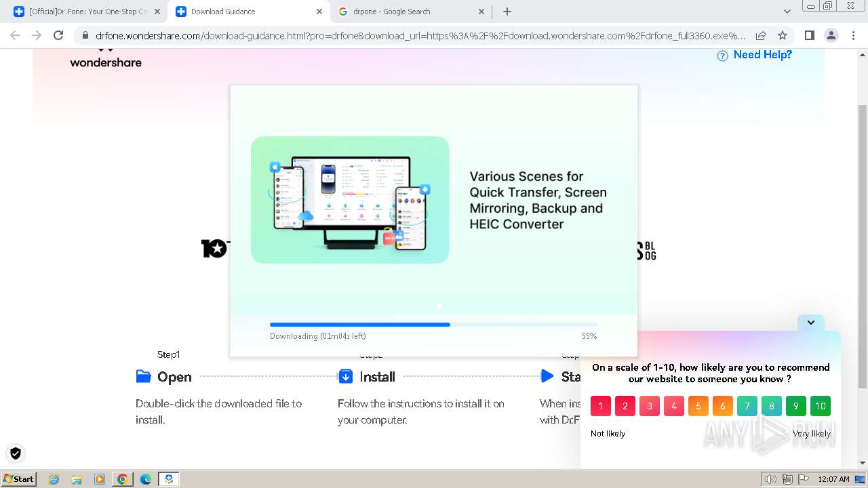This screenshot has width=868, height=488.
Task: Reload the current page
Action: 58,35
